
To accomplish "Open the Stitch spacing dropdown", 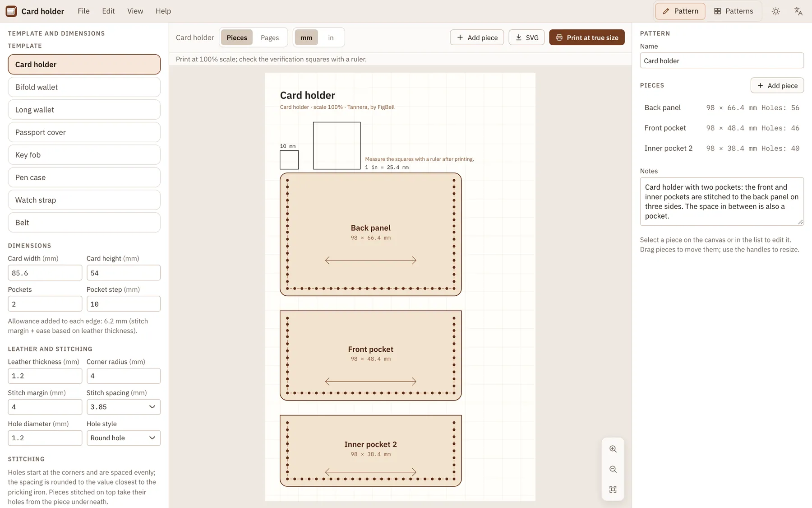I will click(x=123, y=407).
